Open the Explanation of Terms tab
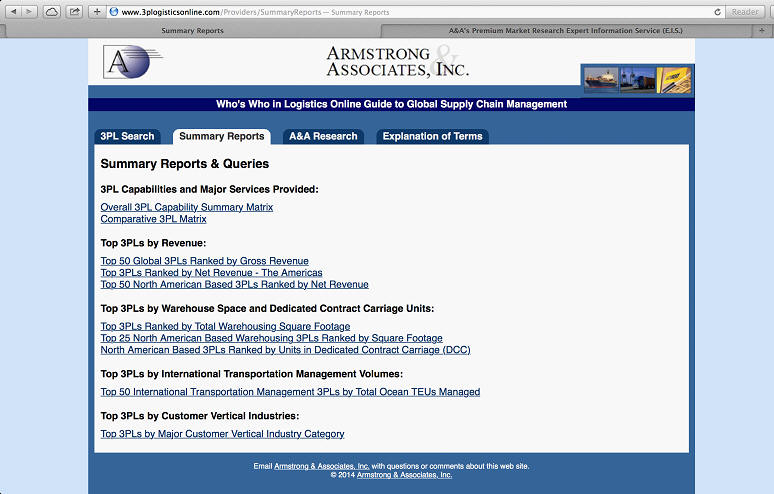Image resolution: width=774 pixels, height=494 pixels. click(432, 136)
